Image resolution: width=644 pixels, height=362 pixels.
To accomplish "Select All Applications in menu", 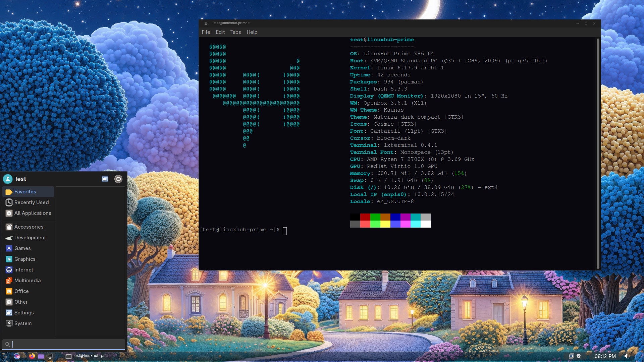I will pyautogui.click(x=33, y=213).
